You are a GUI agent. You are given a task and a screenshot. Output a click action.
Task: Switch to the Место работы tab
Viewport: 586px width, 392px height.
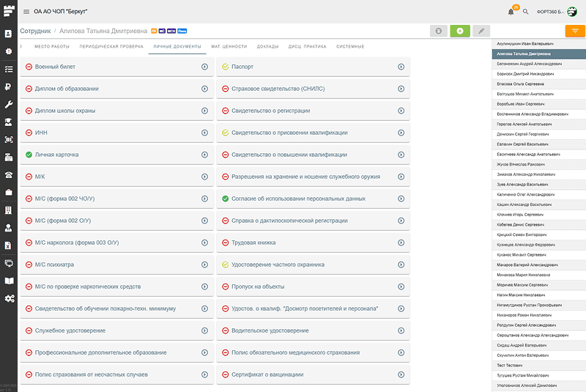pos(51,47)
